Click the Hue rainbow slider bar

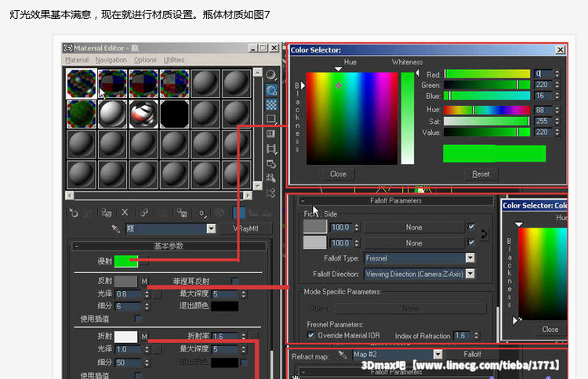click(x=487, y=110)
